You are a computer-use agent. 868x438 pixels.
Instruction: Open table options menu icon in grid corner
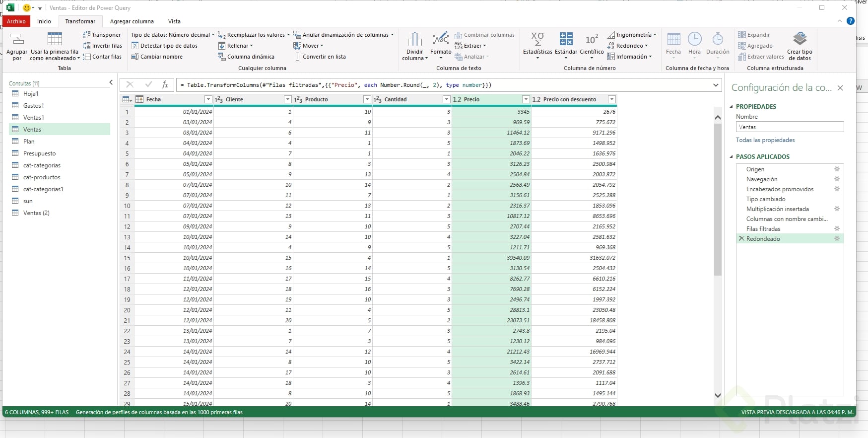(x=127, y=99)
